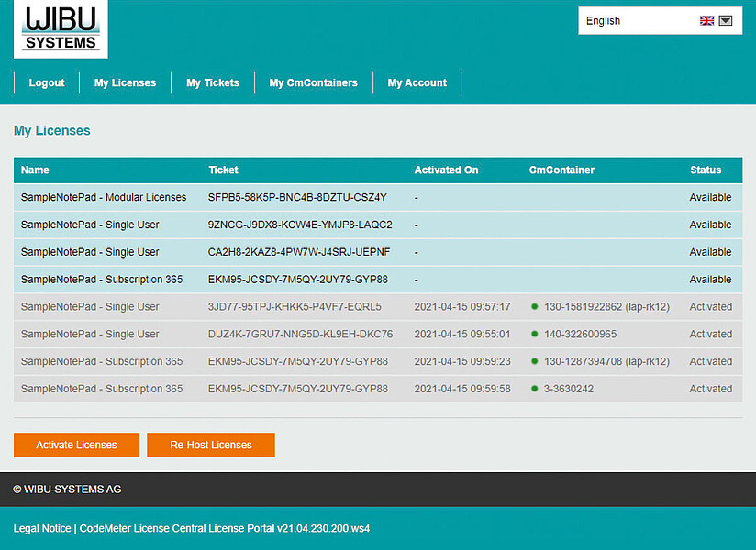Image resolution: width=756 pixels, height=550 pixels.
Task: Click green status dot beside 130-1581922862
Action: click(x=534, y=306)
